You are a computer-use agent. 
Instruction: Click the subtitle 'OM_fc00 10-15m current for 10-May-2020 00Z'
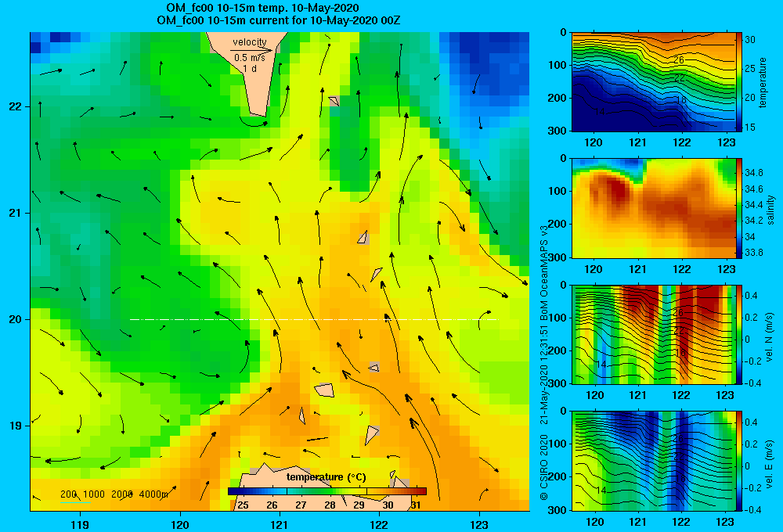click(x=278, y=20)
